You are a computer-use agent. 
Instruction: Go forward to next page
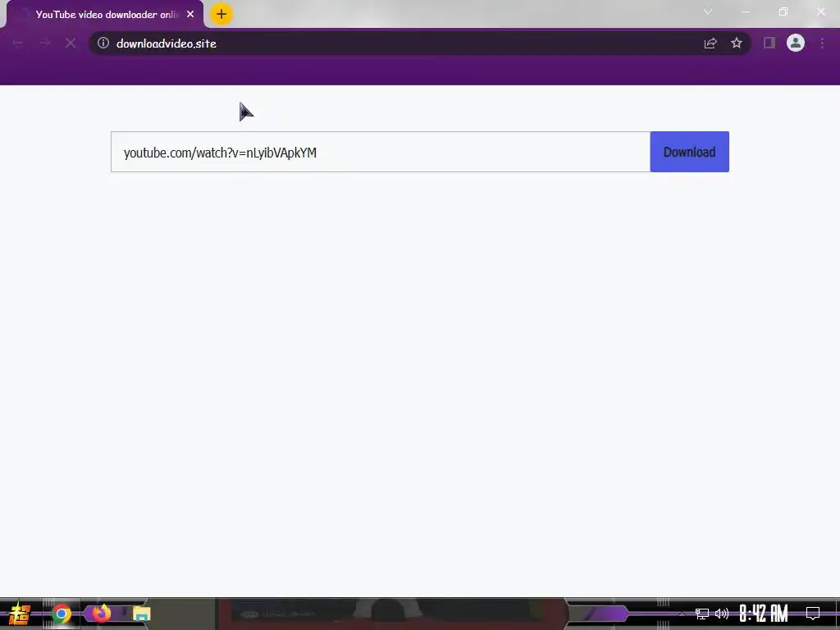(44, 43)
